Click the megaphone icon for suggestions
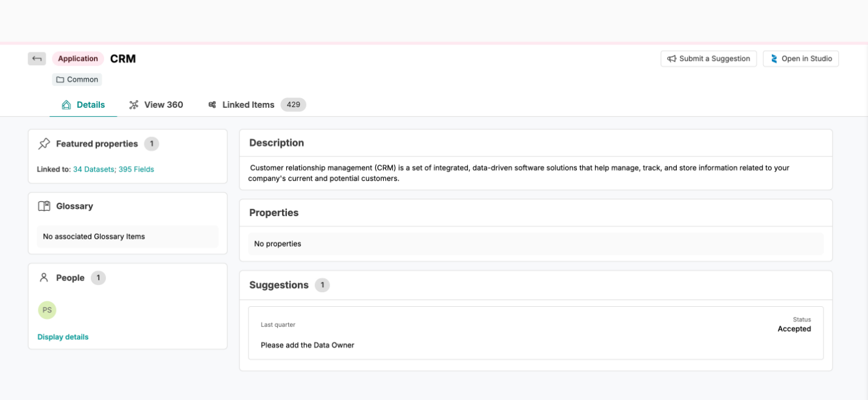This screenshot has width=868, height=400. coord(671,59)
